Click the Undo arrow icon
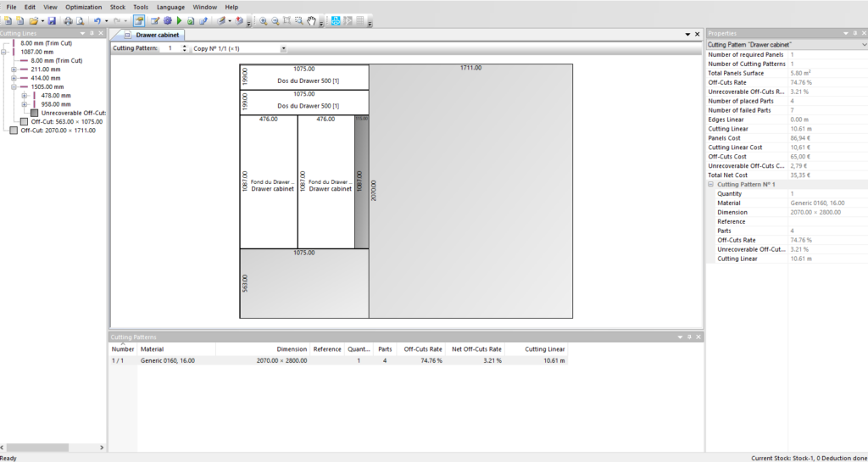Screen dimensions: 868x462 click(97, 21)
